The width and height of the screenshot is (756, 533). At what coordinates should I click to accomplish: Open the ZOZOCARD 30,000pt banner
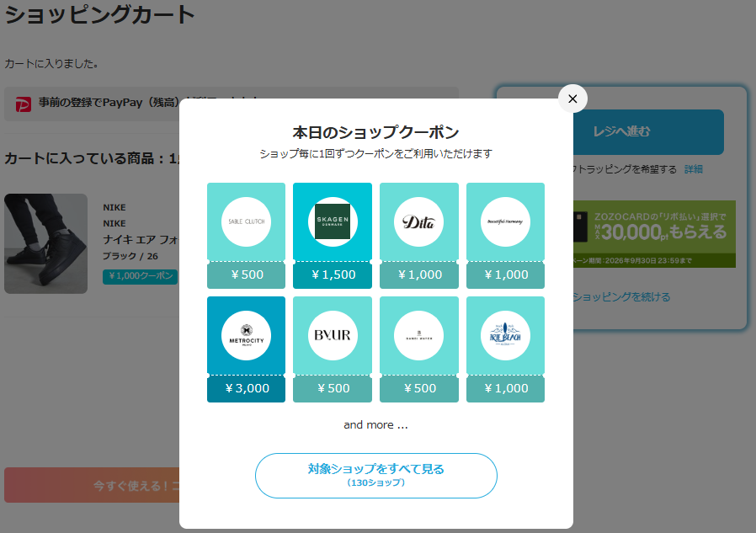654,234
